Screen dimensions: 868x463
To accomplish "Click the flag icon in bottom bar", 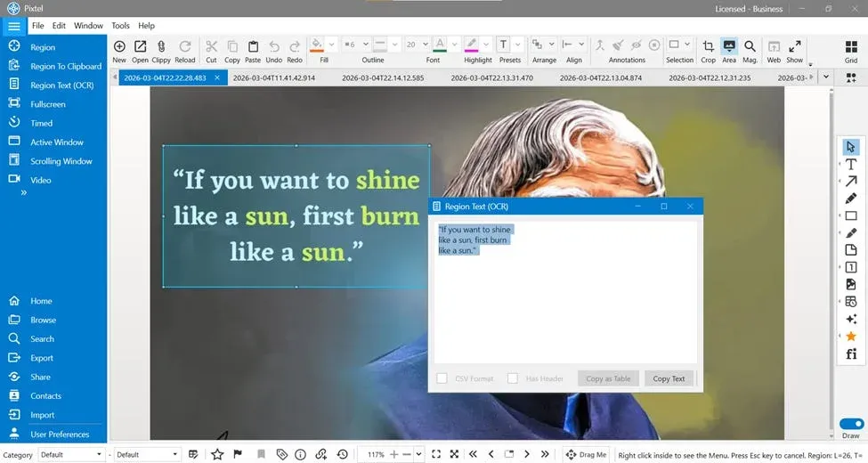I will 238,454.
